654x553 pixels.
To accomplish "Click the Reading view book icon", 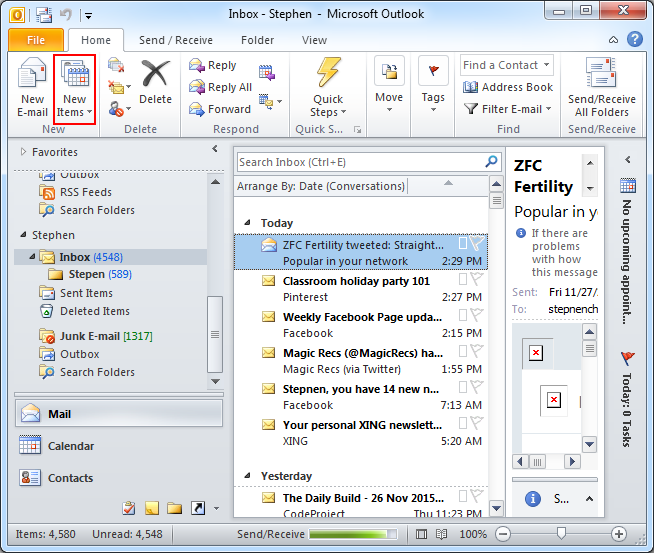I will tap(441, 534).
